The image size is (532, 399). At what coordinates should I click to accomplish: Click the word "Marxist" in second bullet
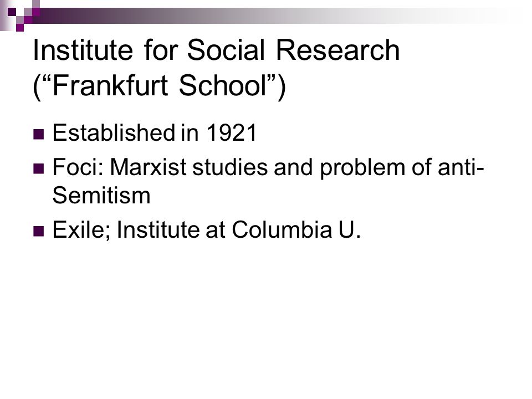(149, 167)
